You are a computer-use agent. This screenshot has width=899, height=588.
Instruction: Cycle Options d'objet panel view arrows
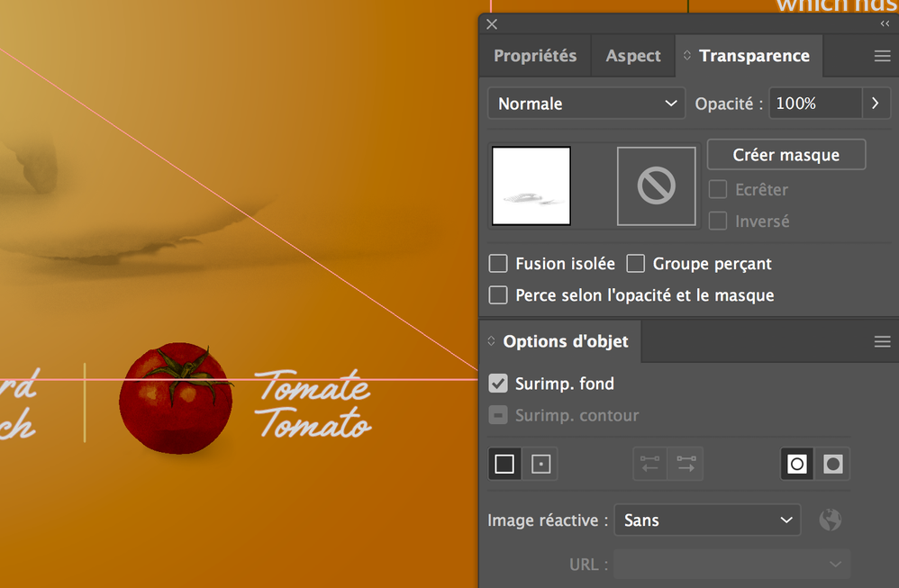click(491, 341)
